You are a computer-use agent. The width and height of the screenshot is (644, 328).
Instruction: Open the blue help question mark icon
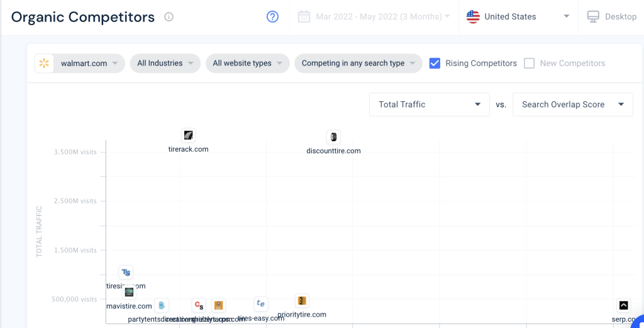tap(273, 16)
